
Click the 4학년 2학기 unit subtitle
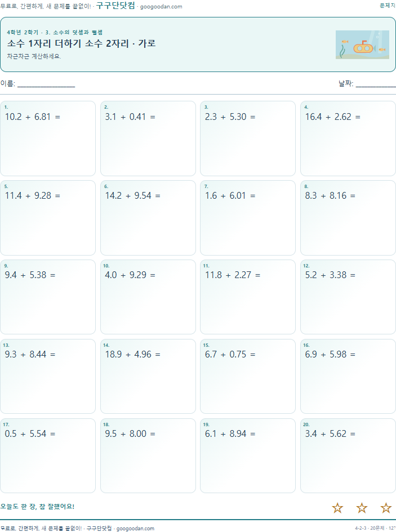tap(55, 32)
